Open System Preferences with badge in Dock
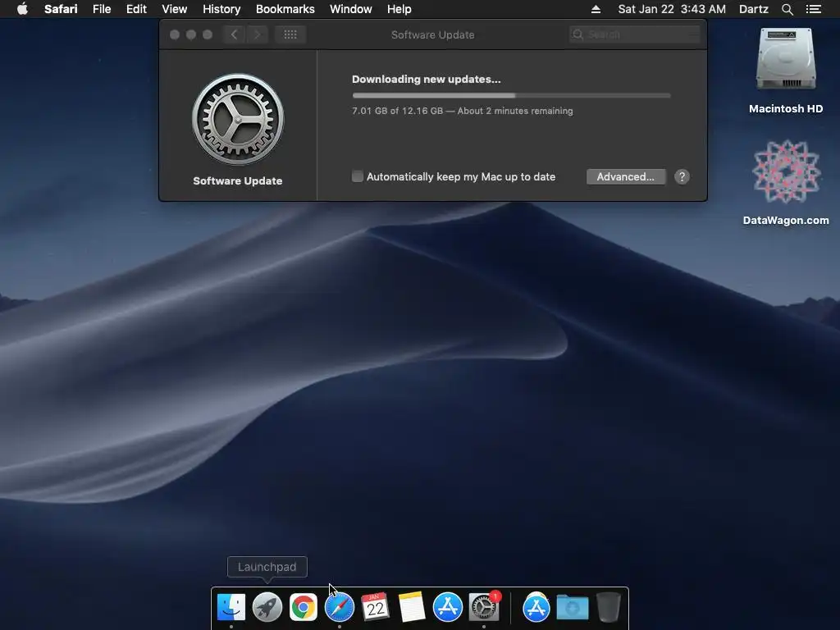 [484, 607]
